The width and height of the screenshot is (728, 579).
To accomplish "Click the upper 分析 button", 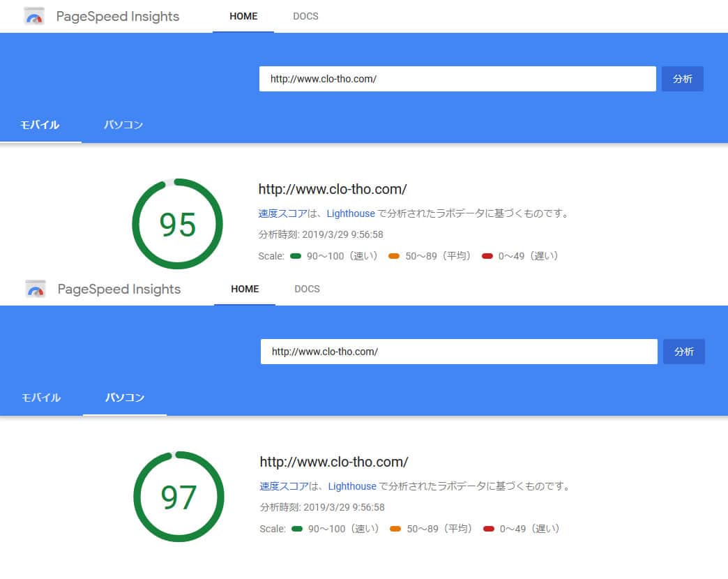I will coord(682,79).
